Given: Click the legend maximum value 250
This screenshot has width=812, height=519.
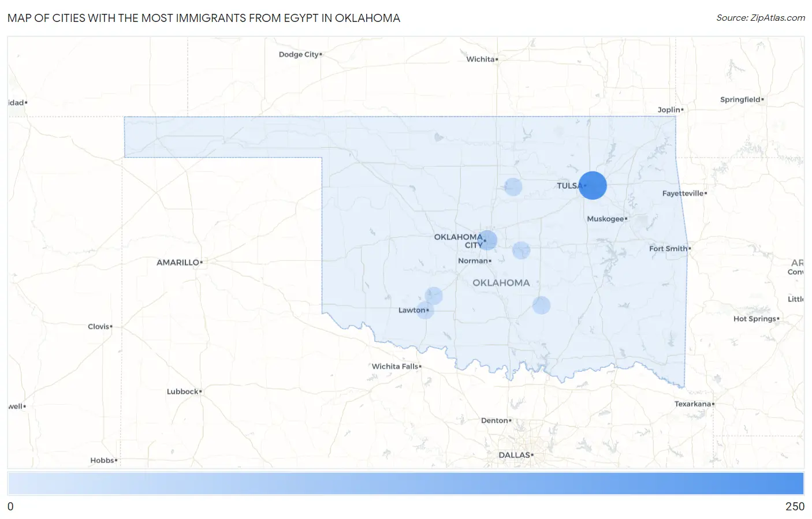Looking at the screenshot, I should pyautogui.click(x=795, y=506).
